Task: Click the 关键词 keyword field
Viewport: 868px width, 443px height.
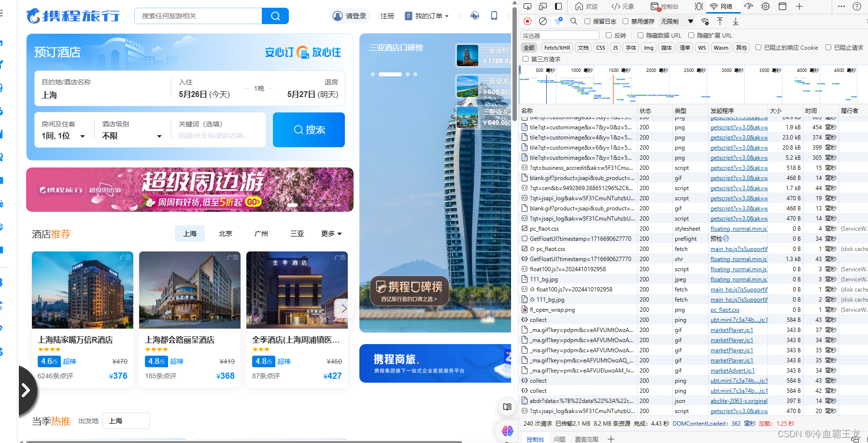Action: (x=219, y=130)
